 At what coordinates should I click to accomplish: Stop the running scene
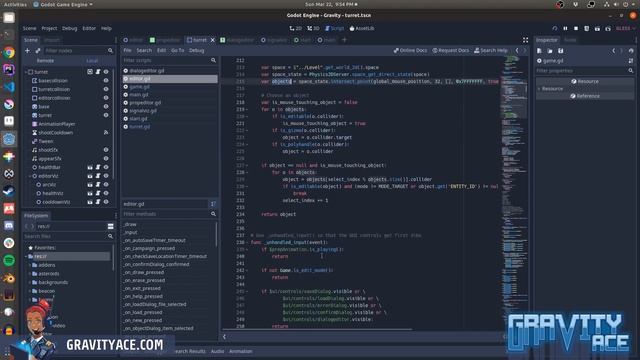(576, 29)
